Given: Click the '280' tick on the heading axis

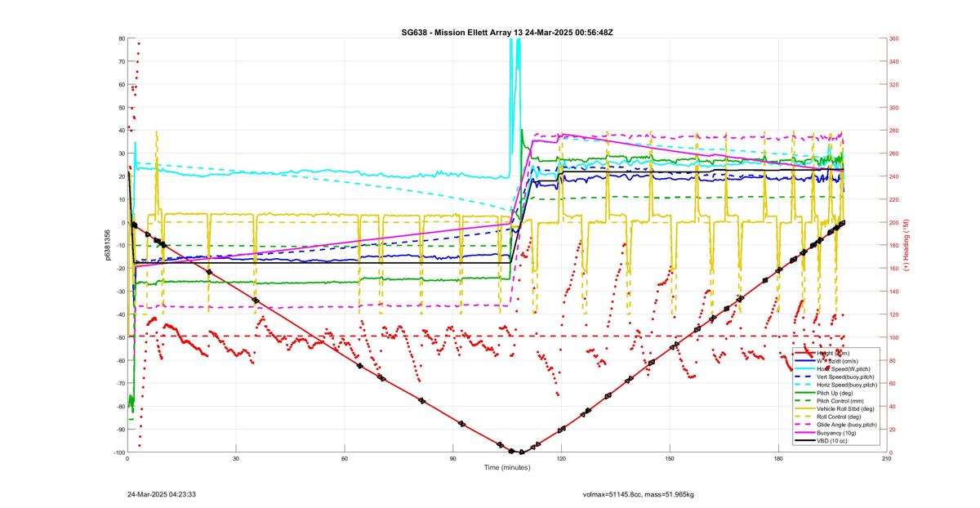Looking at the screenshot, I should (x=894, y=131).
